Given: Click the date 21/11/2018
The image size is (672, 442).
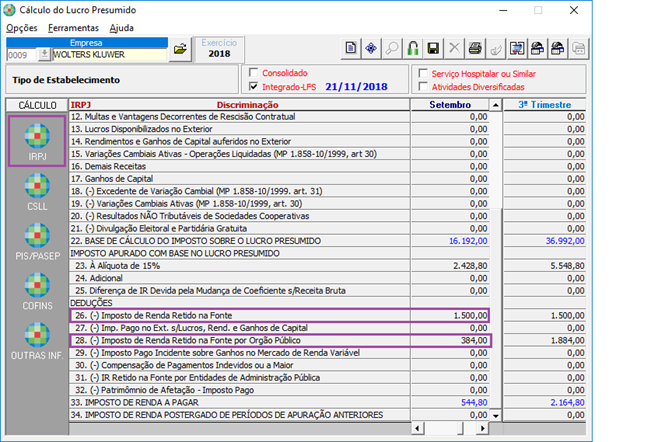Looking at the screenshot, I should pos(356,87).
